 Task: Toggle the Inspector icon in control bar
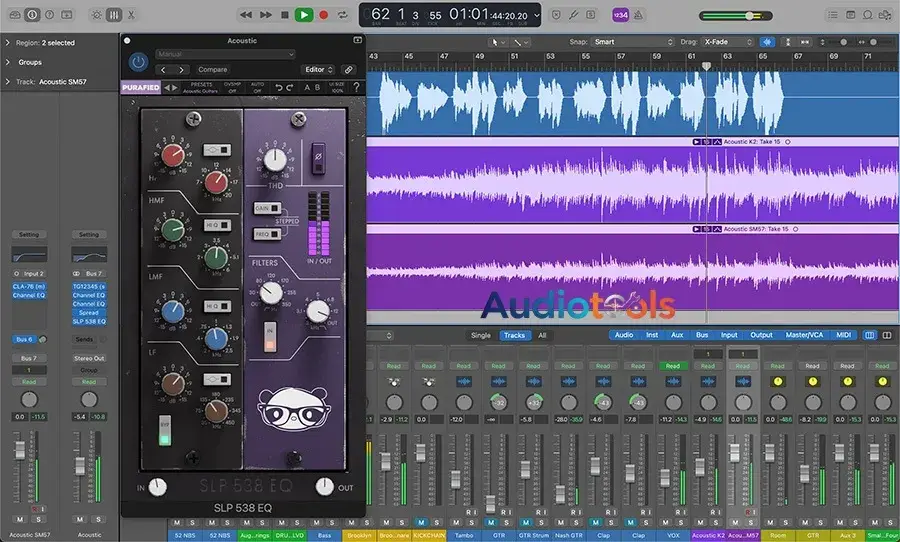[x=32, y=15]
